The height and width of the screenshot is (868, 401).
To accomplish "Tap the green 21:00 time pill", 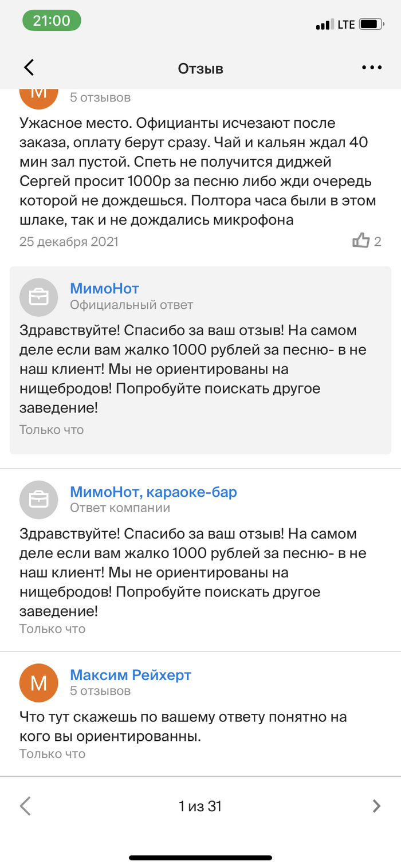I will 52,21.
